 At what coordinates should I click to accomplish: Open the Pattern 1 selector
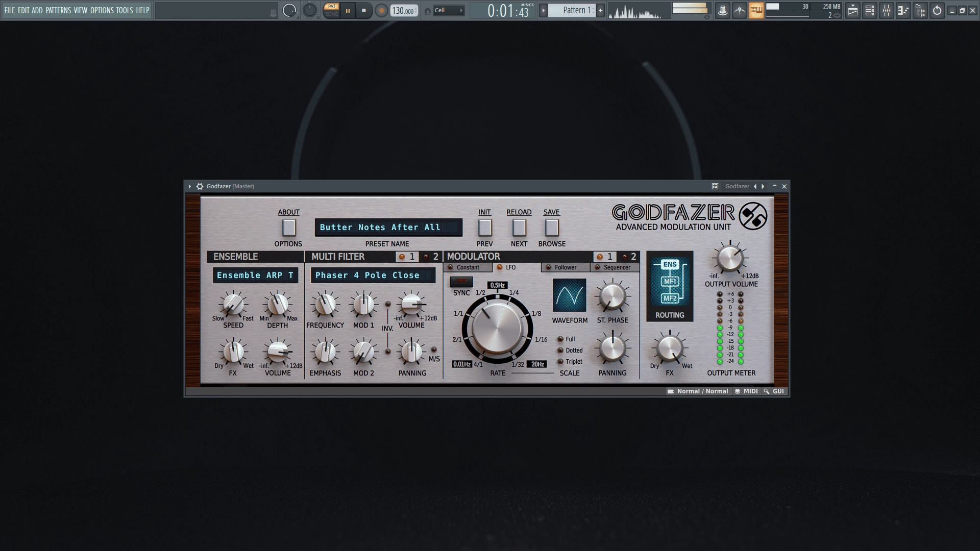click(572, 10)
